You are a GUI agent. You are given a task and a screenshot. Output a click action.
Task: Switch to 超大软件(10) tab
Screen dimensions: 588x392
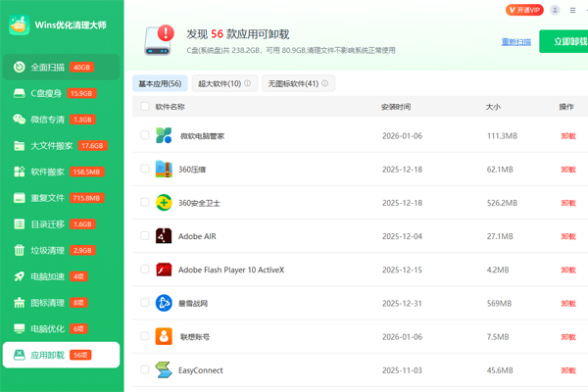(x=224, y=83)
